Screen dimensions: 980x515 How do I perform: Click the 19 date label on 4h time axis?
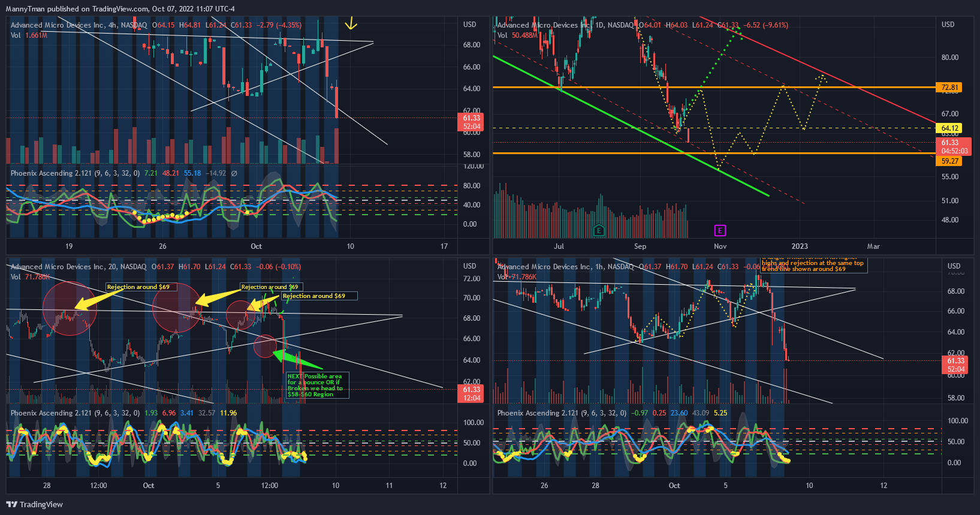click(x=69, y=246)
